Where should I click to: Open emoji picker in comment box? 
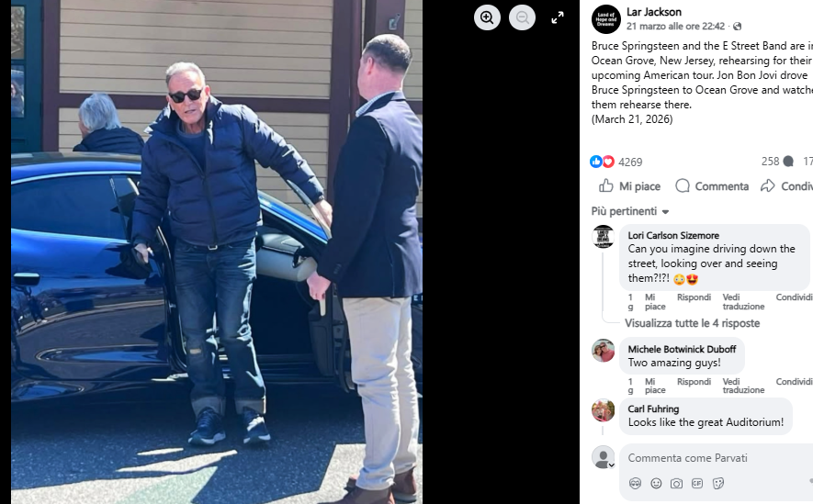(656, 483)
